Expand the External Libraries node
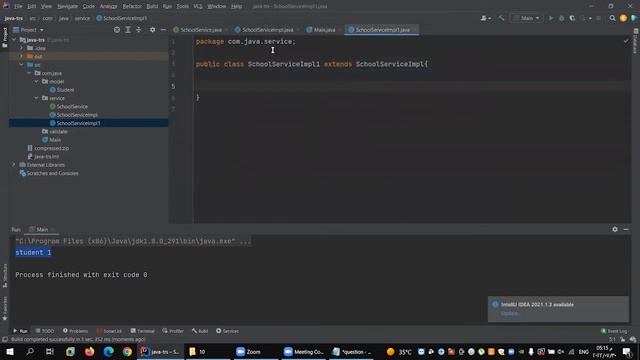The width and height of the screenshot is (640, 360). [14, 164]
